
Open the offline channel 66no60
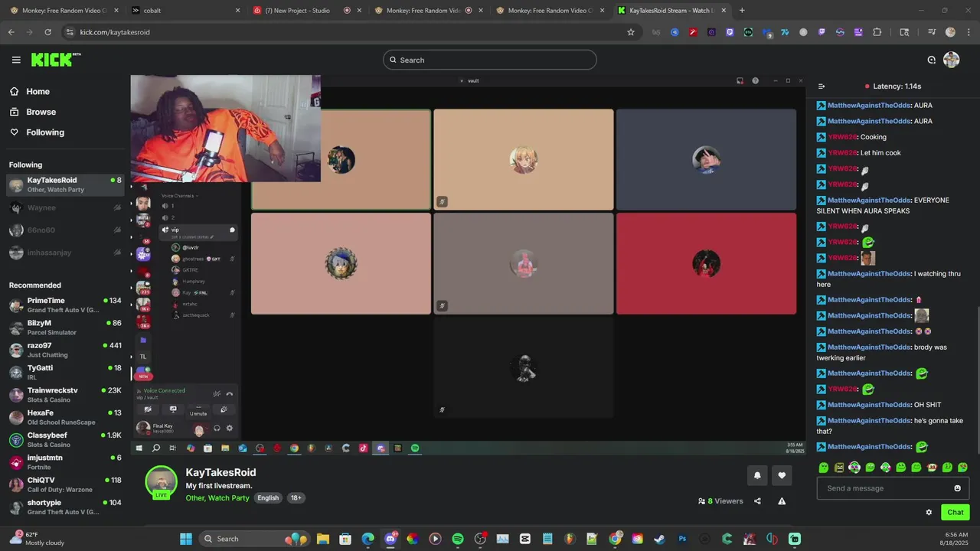(65, 230)
